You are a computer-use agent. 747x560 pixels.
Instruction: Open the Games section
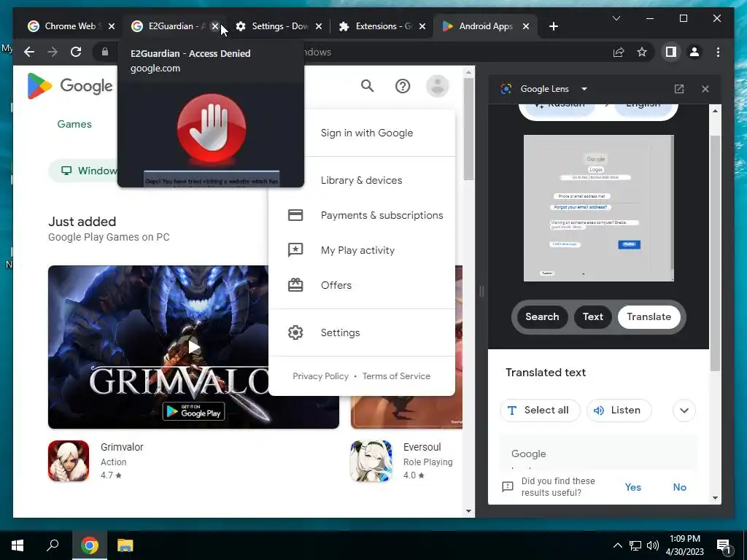click(74, 124)
